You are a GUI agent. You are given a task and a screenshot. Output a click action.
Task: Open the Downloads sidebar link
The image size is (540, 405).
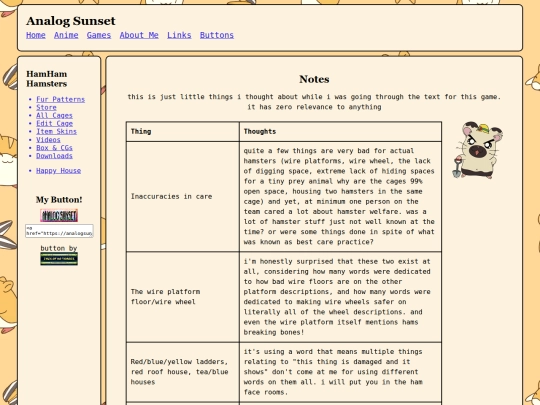(54, 156)
